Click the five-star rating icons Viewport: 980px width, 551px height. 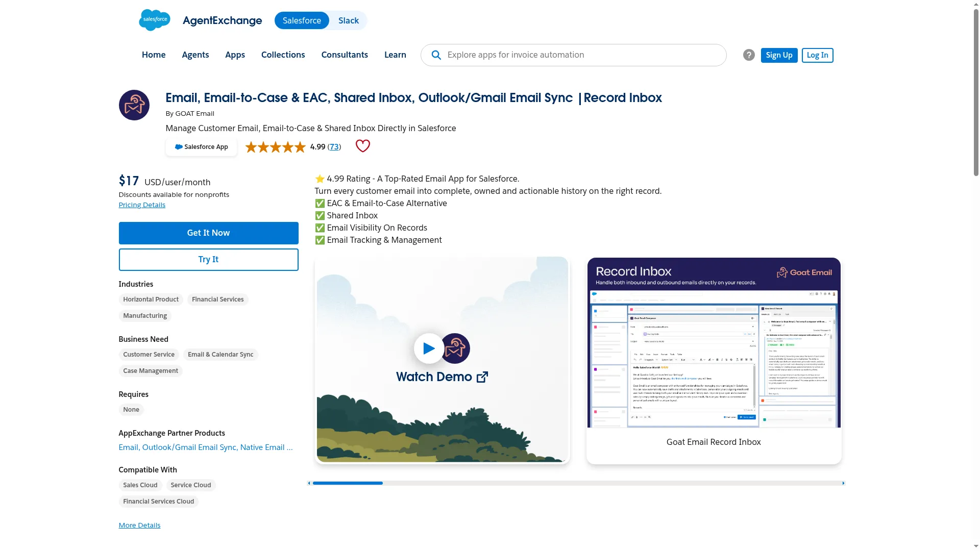pos(276,147)
